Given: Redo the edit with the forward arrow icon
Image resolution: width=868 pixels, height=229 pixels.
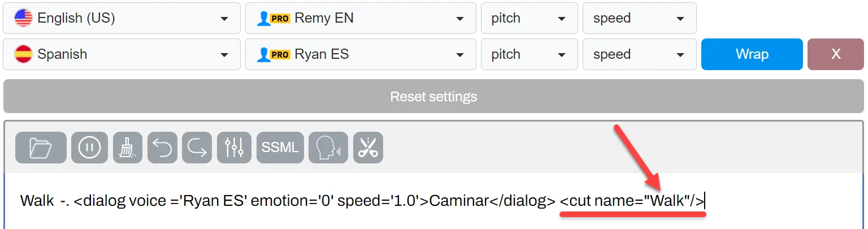Looking at the screenshot, I should 197,148.
